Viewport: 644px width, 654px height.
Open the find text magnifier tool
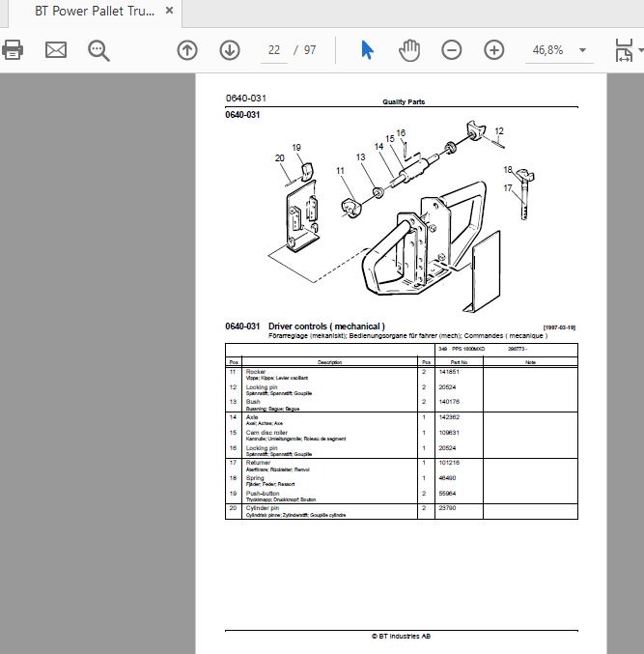pyautogui.click(x=98, y=50)
